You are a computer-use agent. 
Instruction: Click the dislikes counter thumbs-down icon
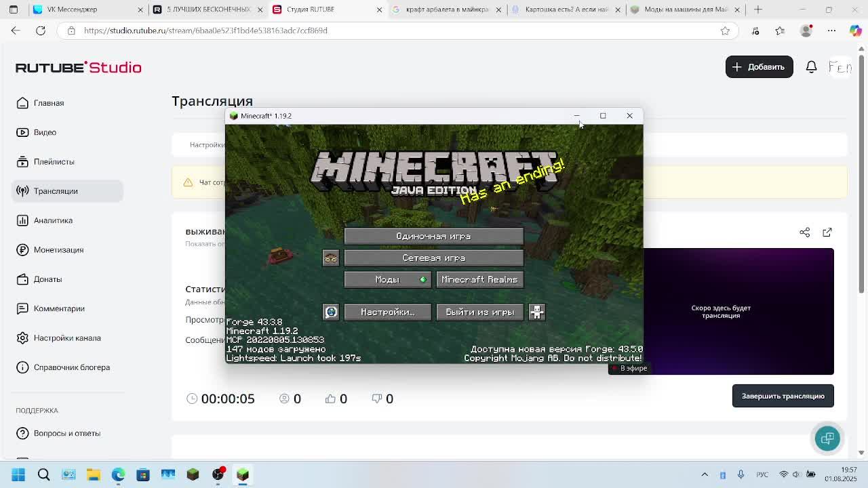coord(377,399)
